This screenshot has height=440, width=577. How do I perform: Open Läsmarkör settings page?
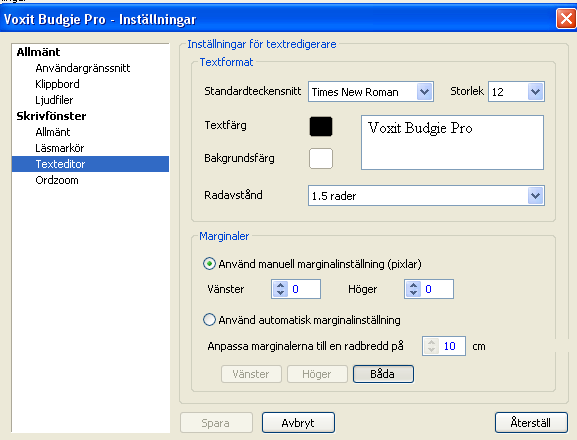click(60, 148)
